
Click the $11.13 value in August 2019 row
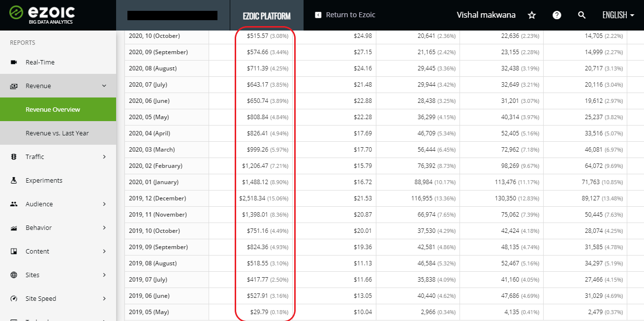[363, 263]
